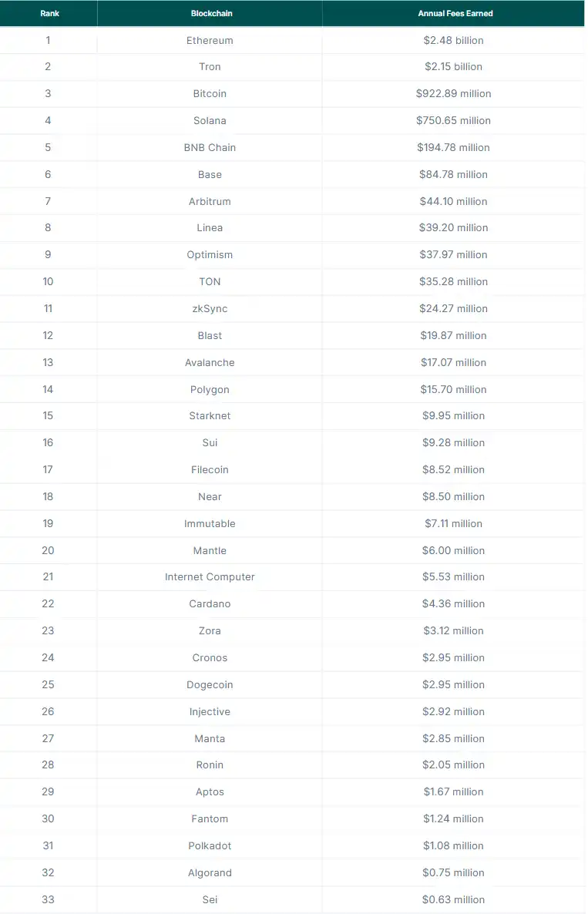Select the $0.63 million Sei fee
The width and height of the screenshot is (588, 914).
pyautogui.click(x=453, y=900)
